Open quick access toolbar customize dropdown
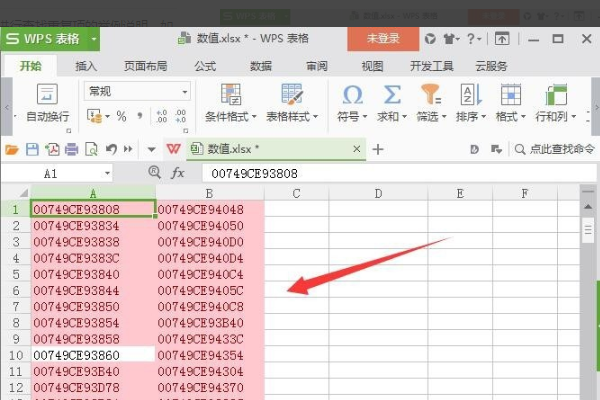Screen dimensions: 600x400 [x=152, y=149]
